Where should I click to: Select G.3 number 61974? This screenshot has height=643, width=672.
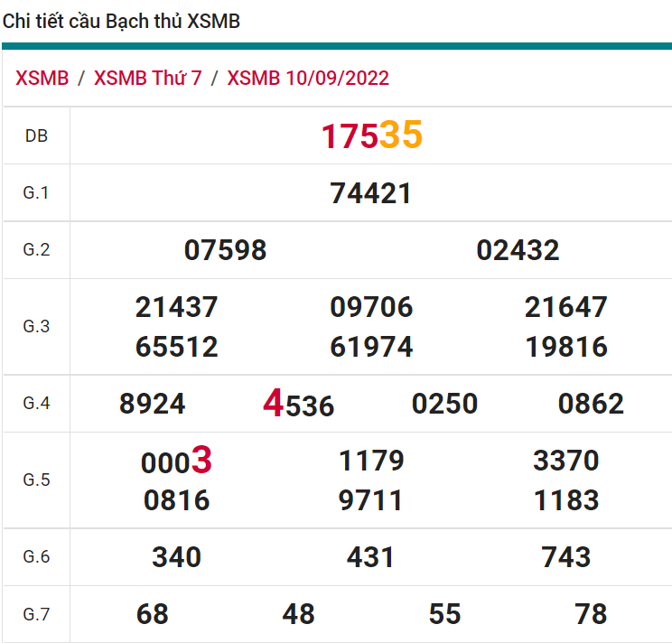point(371,347)
